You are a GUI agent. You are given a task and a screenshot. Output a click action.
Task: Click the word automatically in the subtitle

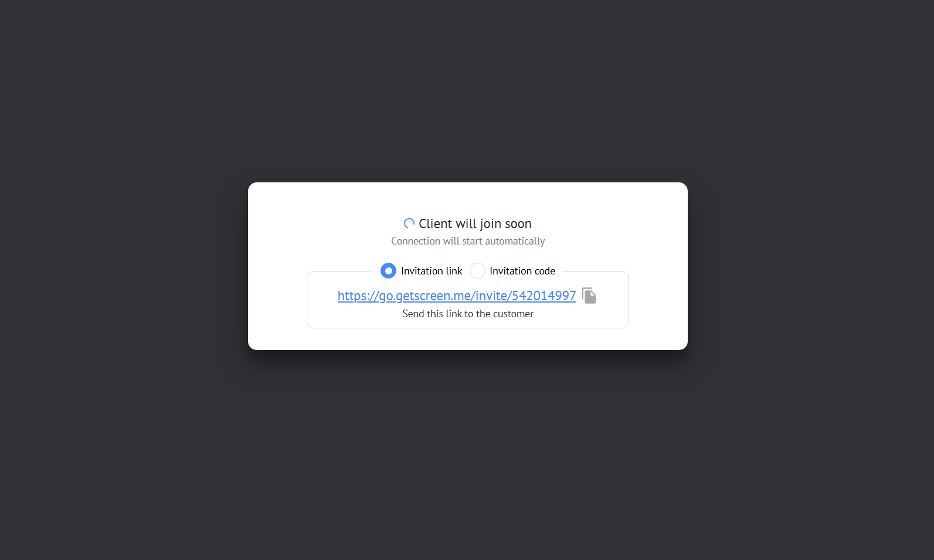click(x=515, y=241)
